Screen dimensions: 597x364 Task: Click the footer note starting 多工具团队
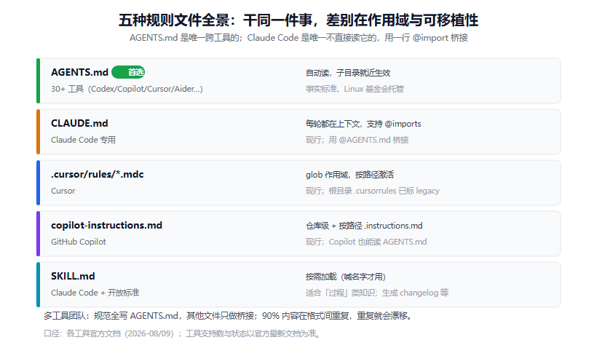click(228, 316)
